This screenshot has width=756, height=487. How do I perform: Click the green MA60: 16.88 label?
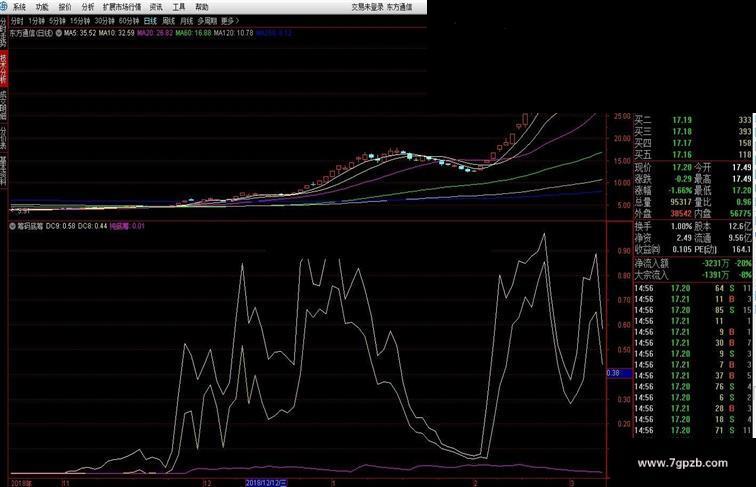click(193, 33)
